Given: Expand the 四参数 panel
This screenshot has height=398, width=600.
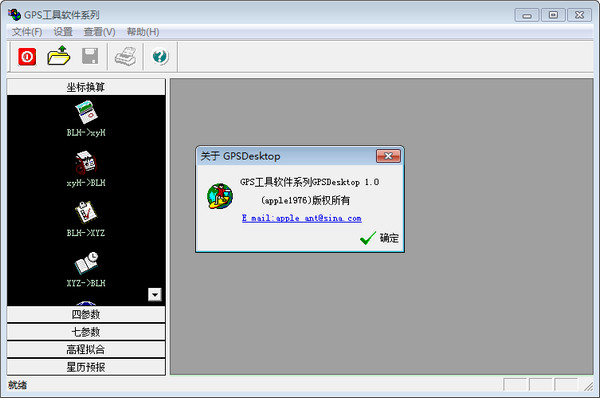Looking at the screenshot, I should click(x=86, y=314).
